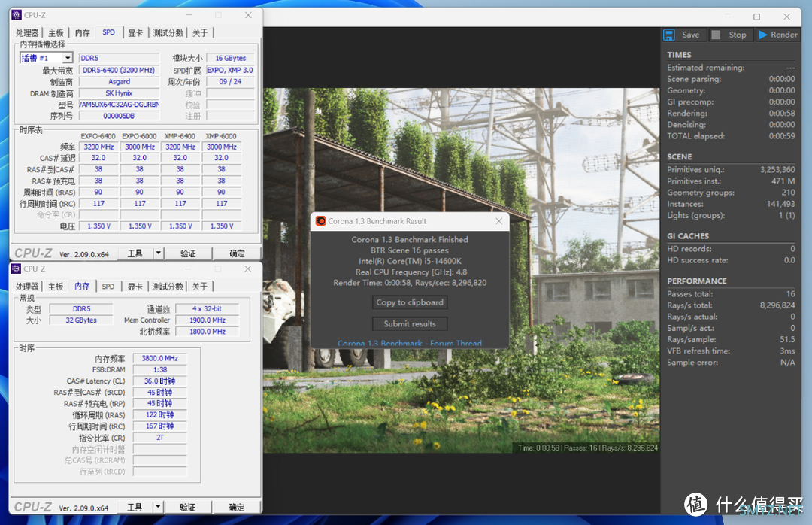Open 显卡 tab in top CPU-Z window
Viewport: 812px width, 525px height.
(135, 32)
